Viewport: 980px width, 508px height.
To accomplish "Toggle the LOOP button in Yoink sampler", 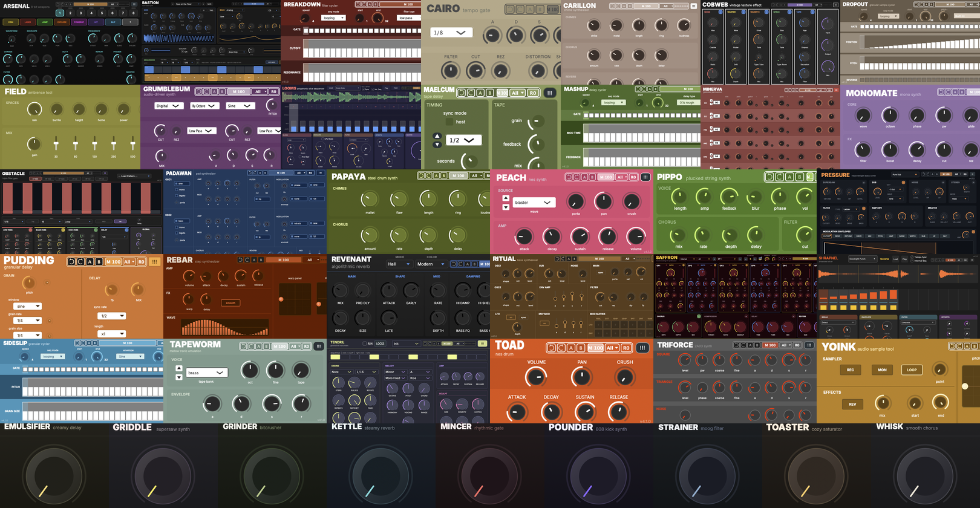I will (912, 370).
